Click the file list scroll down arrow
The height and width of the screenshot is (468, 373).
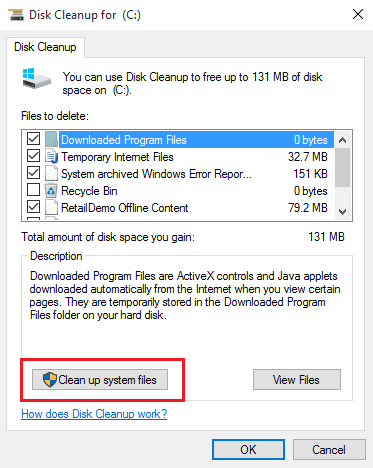pos(342,211)
